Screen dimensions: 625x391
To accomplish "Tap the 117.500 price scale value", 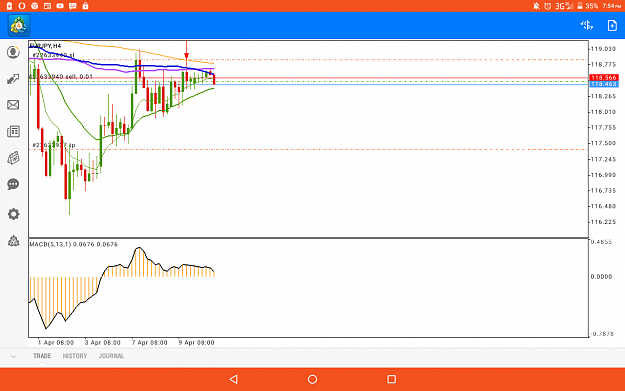I will 603,143.
